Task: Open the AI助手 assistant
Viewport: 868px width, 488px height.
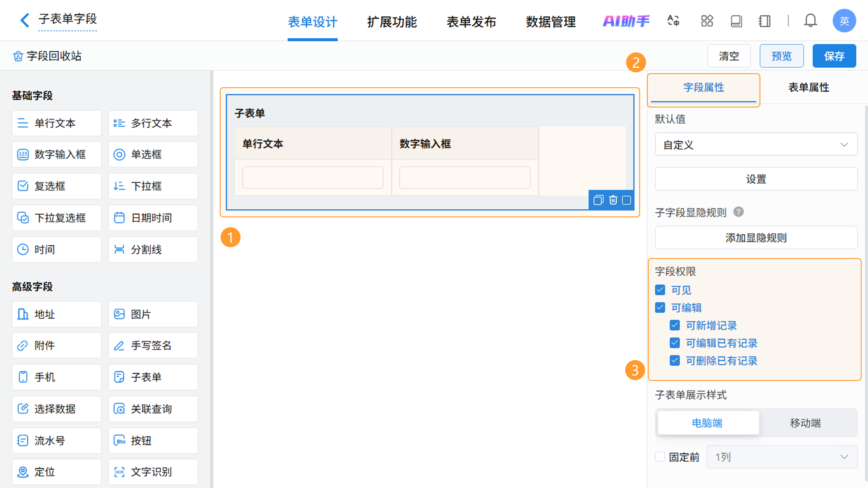Action: (626, 21)
